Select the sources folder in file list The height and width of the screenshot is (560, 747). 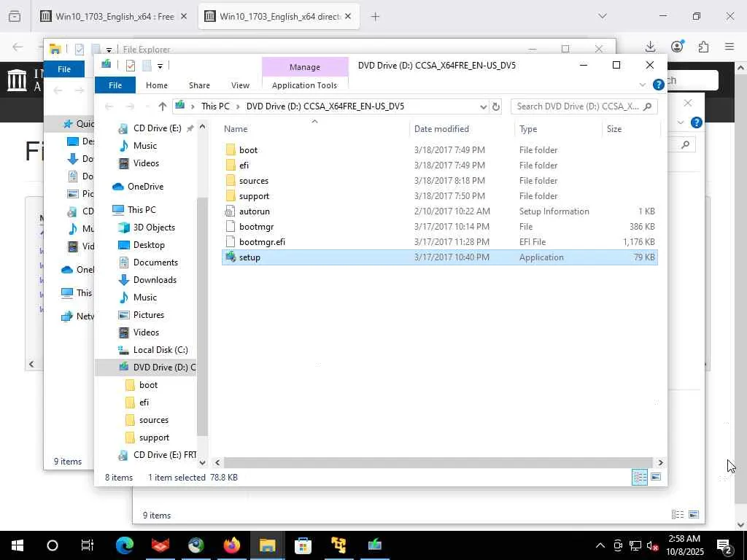253,181
